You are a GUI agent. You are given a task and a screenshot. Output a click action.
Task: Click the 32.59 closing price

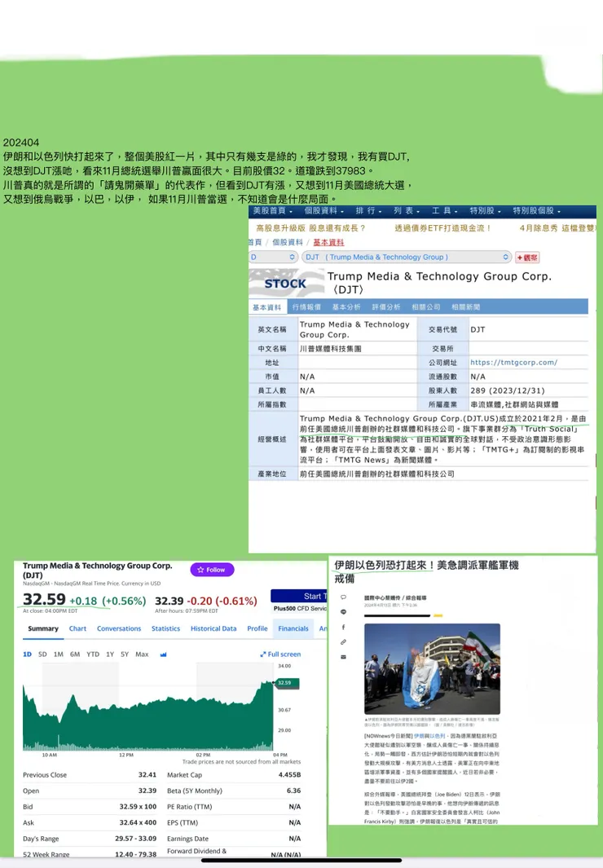click(44, 600)
